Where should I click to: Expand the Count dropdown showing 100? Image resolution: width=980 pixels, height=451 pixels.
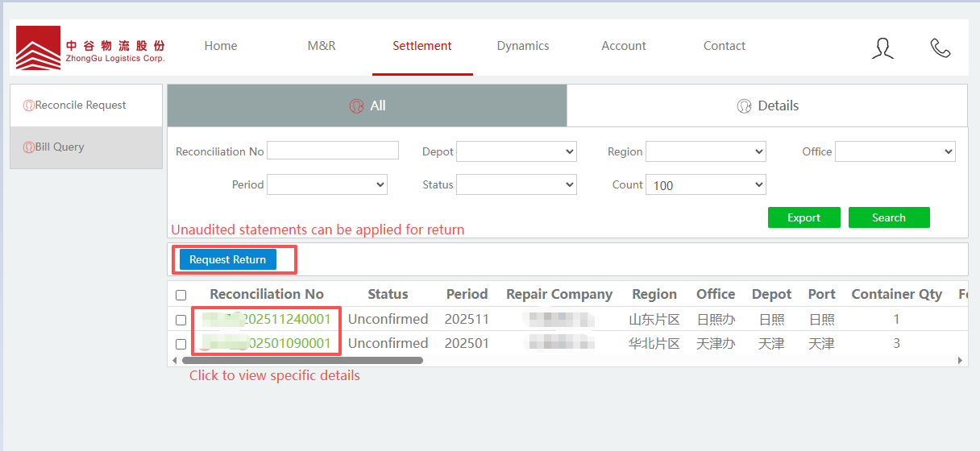(705, 185)
